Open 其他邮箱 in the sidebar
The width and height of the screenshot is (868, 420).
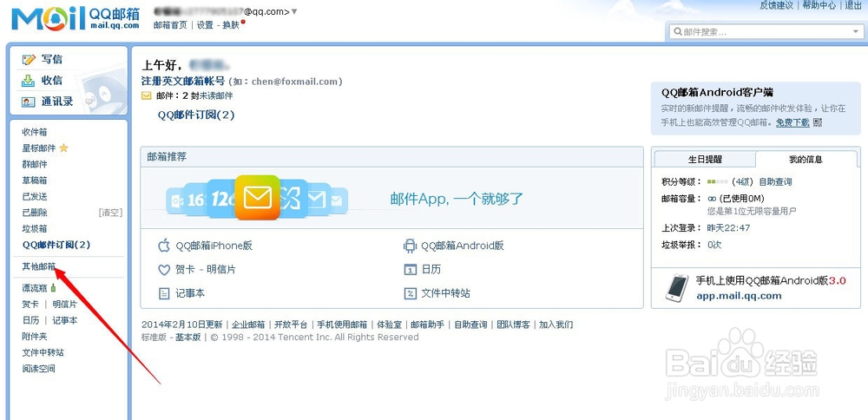[39, 266]
